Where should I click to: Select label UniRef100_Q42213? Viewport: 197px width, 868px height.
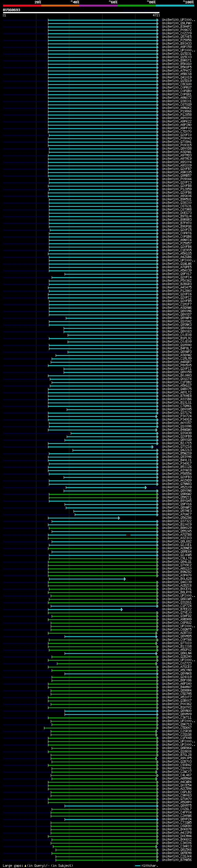point(177,450)
